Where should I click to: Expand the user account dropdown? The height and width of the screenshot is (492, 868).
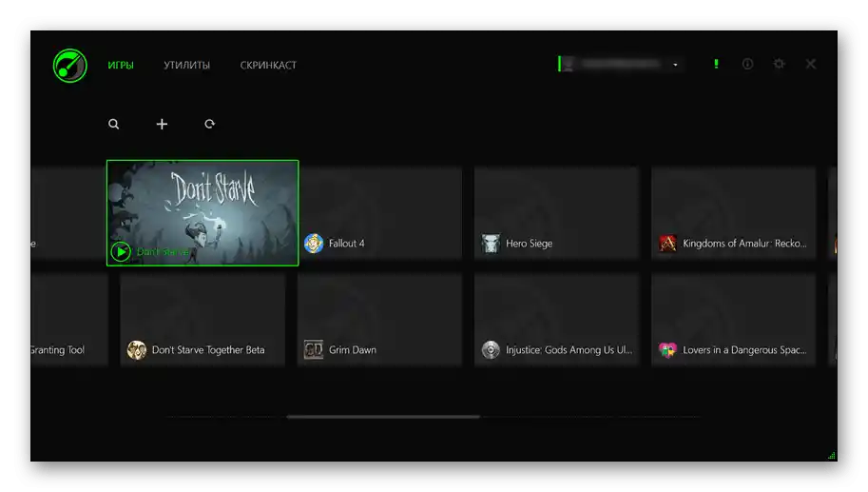point(675,65)
